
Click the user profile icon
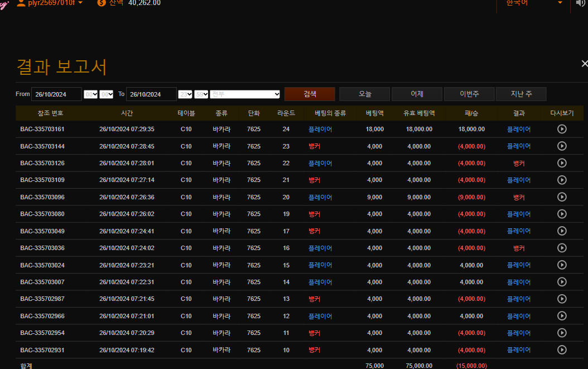point(21,3)
